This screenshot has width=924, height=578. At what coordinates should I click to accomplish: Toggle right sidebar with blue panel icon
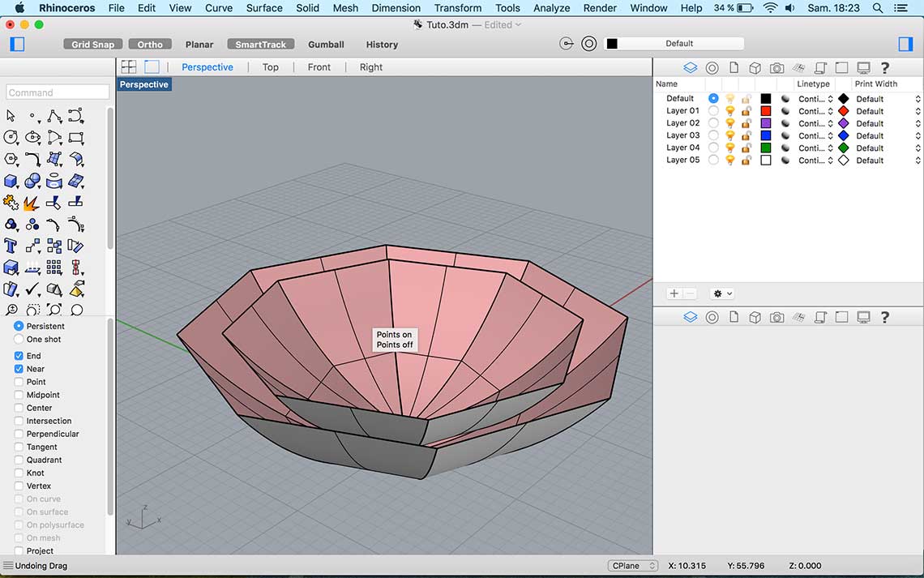[905, 45]
